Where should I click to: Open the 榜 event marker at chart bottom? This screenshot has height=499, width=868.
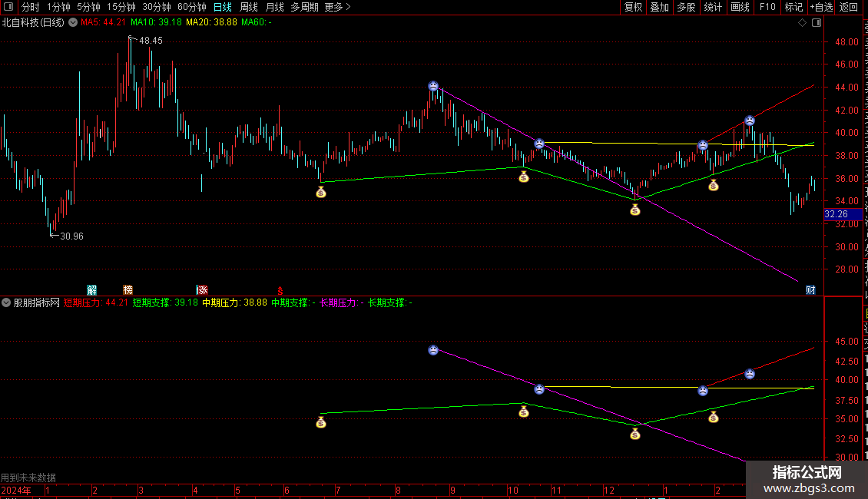pyautogui.click(x=128, y=290)
